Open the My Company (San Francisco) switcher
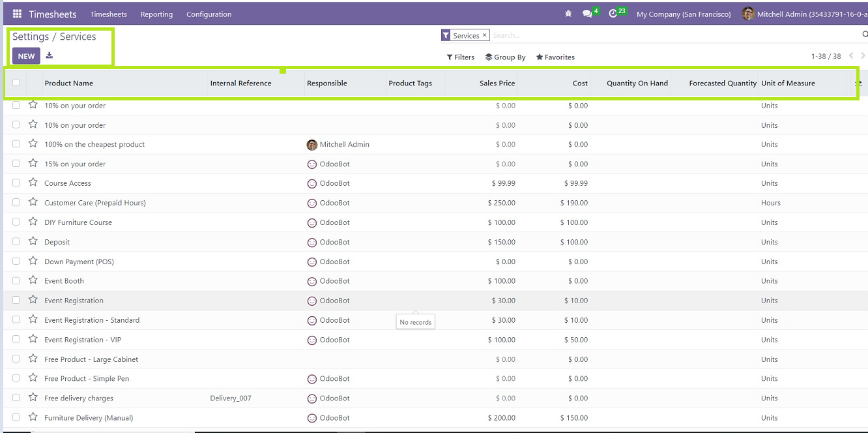 click(x=684, y=14)
